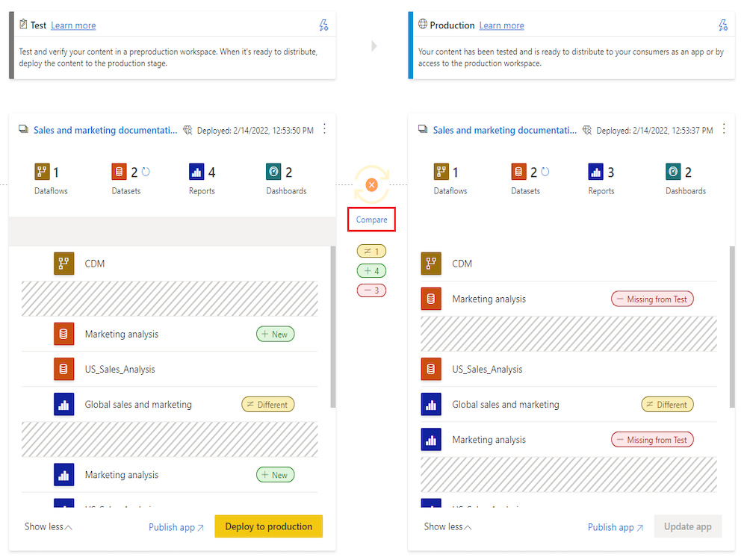Collapse Test stage list with Show less
The image size is (747, 560).
coord(48,526)
